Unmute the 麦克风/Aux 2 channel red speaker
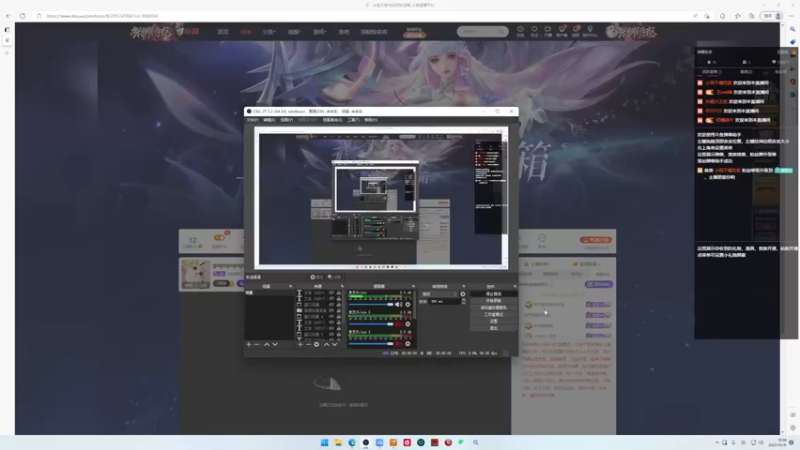This screenshot has height=450, width=800. (x=398, y=324)
